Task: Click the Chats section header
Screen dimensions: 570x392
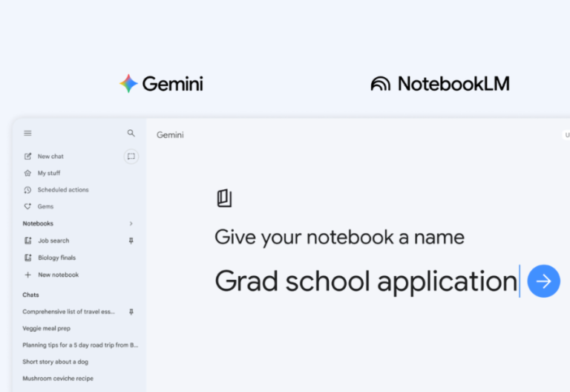Action: (x=30, y=295)
